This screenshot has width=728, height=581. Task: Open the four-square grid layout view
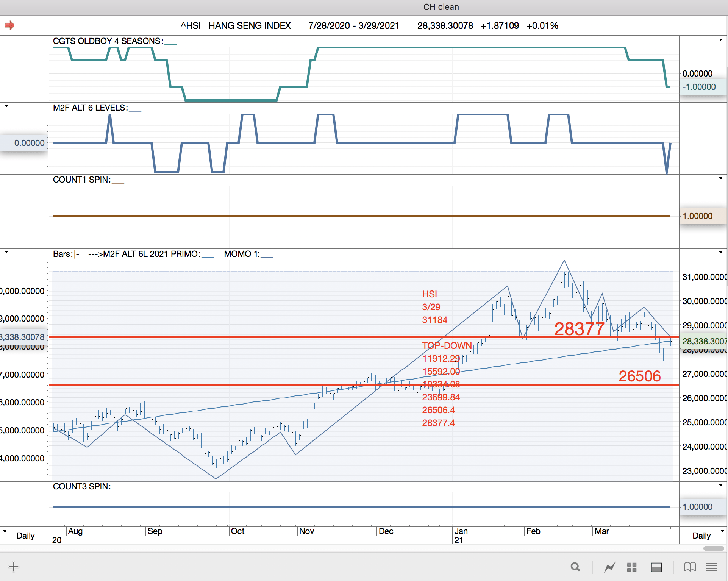pos(632,567)
